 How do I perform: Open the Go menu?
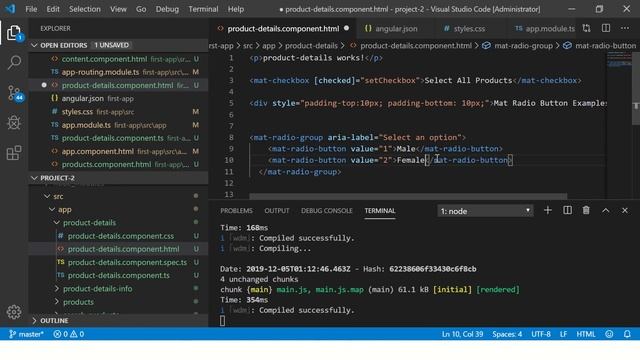tap(141, 9)
